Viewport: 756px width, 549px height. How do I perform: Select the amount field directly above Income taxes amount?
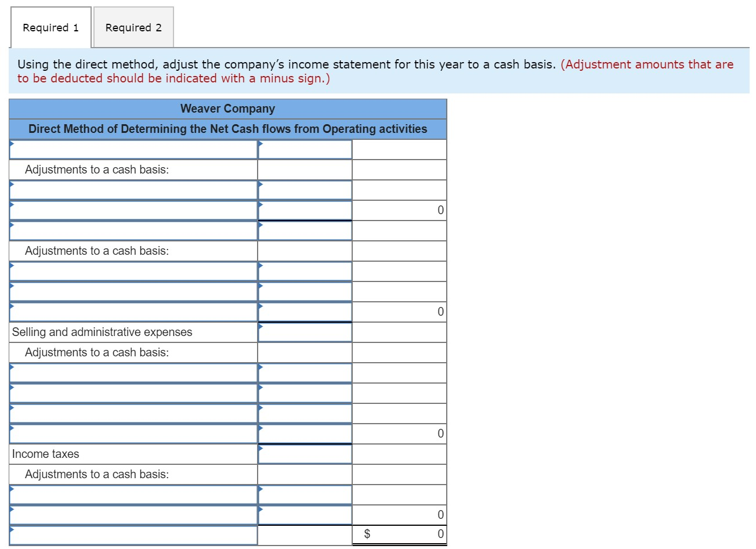[305, 434]
